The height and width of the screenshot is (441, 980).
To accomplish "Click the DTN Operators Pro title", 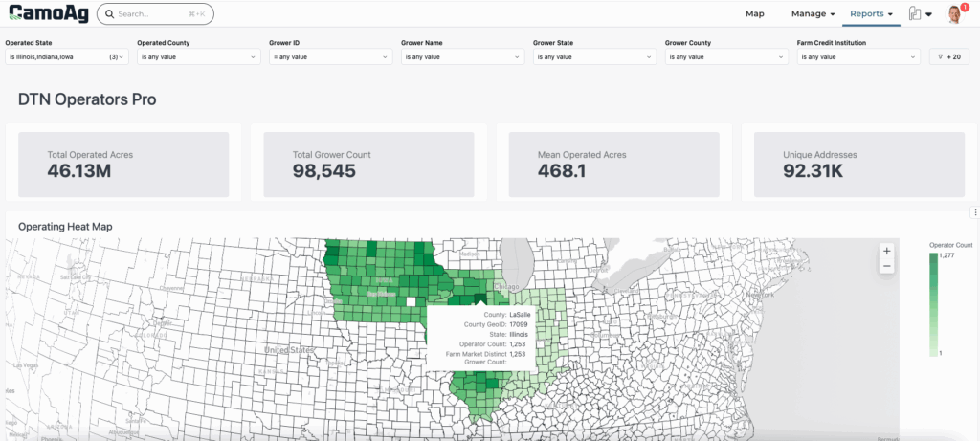I will coord(87,99).
